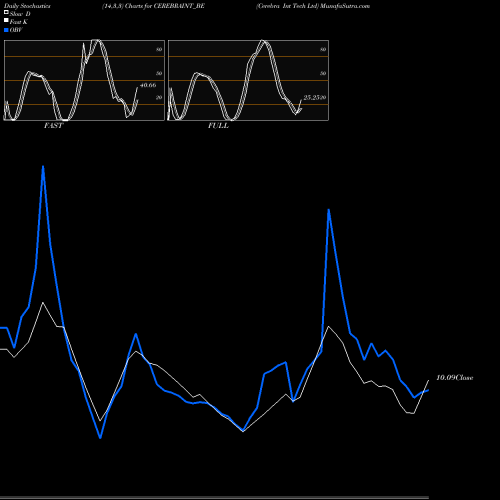Image resolution: width=500 pixels, height=500 pixels.
Task: Click the 80 axis label in FAST chart
Action: point(159,49)
